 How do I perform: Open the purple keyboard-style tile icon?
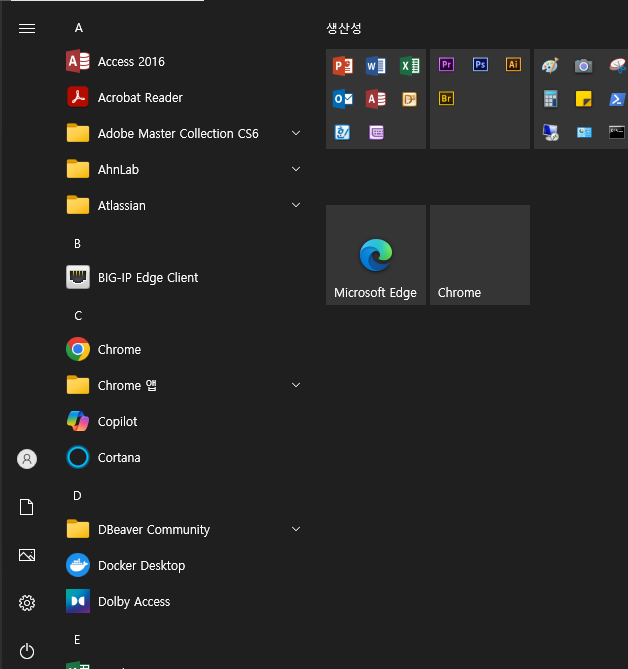coord(376,132)
